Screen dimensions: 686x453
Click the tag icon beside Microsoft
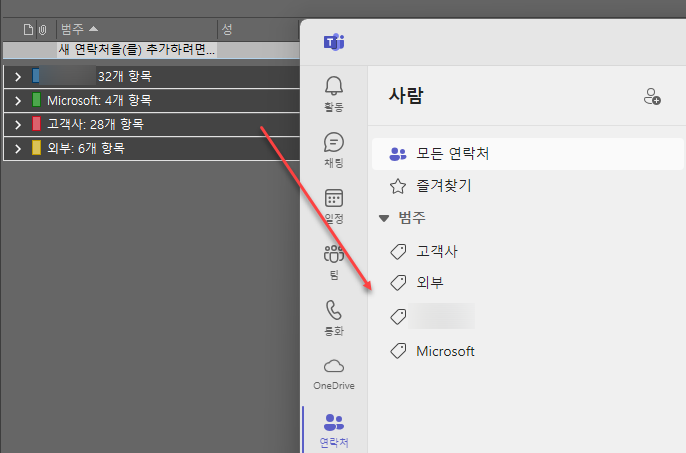pyautogui.click(x=398, y=351)
